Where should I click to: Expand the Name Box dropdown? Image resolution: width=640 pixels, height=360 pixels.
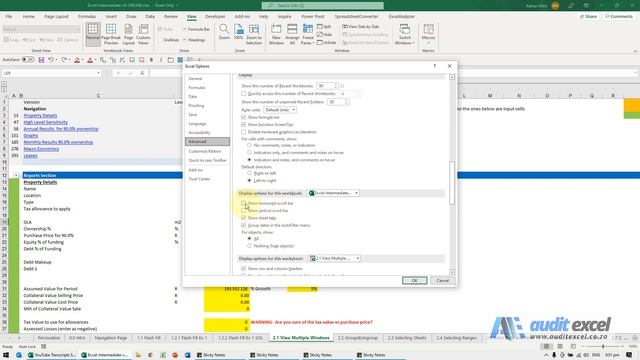(x=98, y=73)
